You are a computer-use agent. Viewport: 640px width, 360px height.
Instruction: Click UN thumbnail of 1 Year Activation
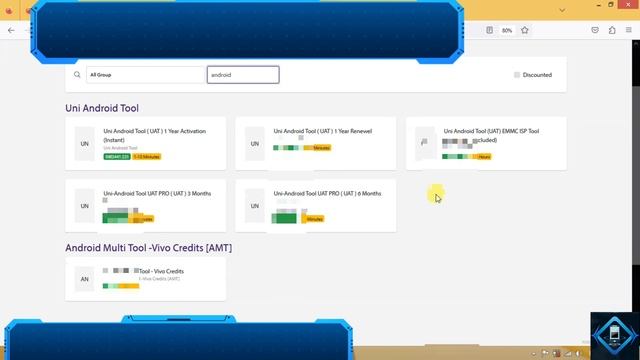pos(84,144)
